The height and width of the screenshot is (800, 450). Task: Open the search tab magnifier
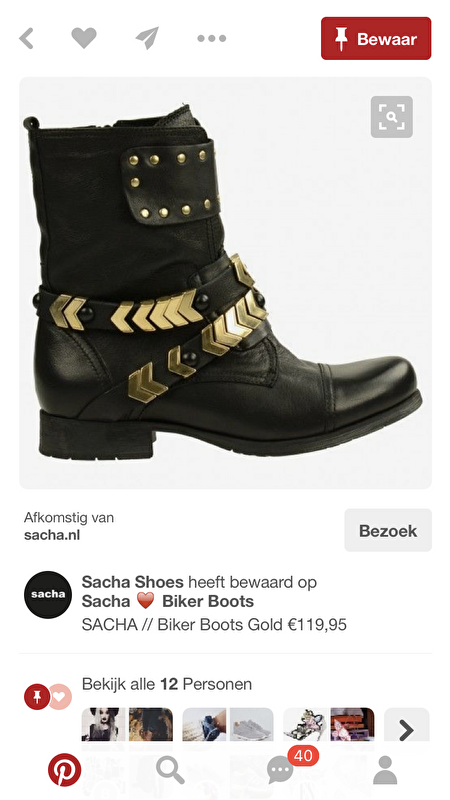(170, 770)
